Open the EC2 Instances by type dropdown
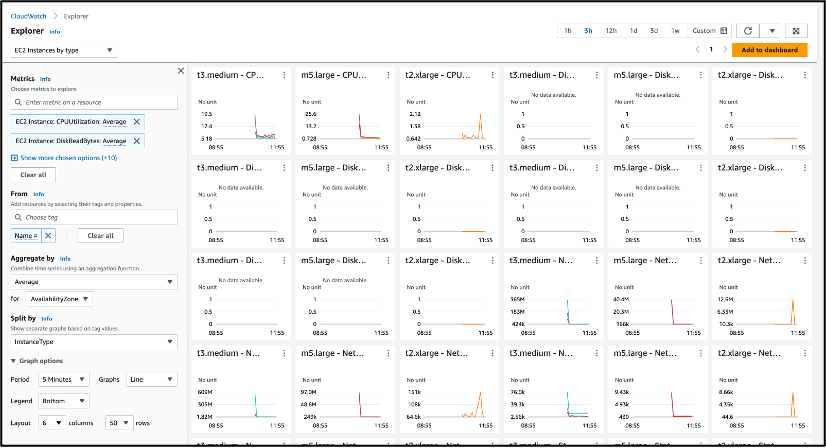The image size is (826, 448). (63, 50)
